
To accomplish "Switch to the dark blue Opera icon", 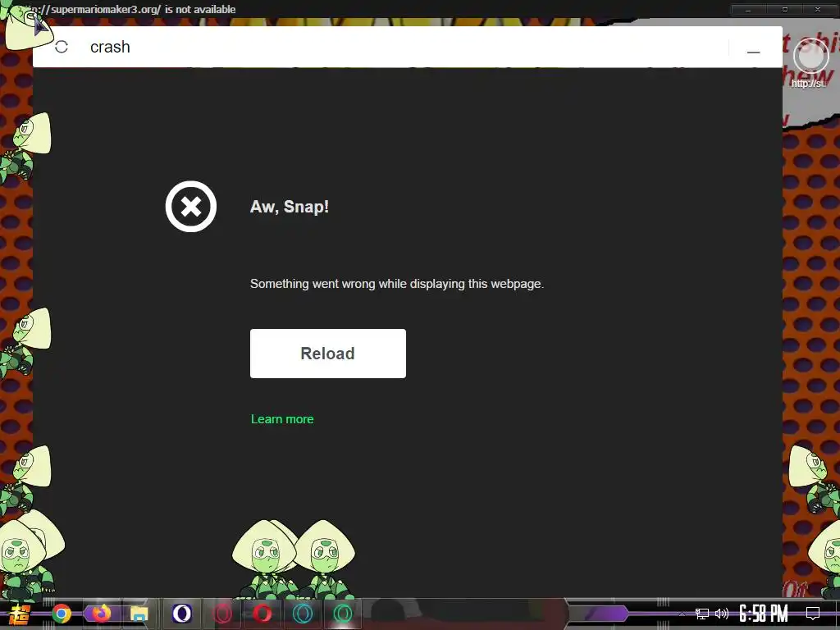I will 181,614.
